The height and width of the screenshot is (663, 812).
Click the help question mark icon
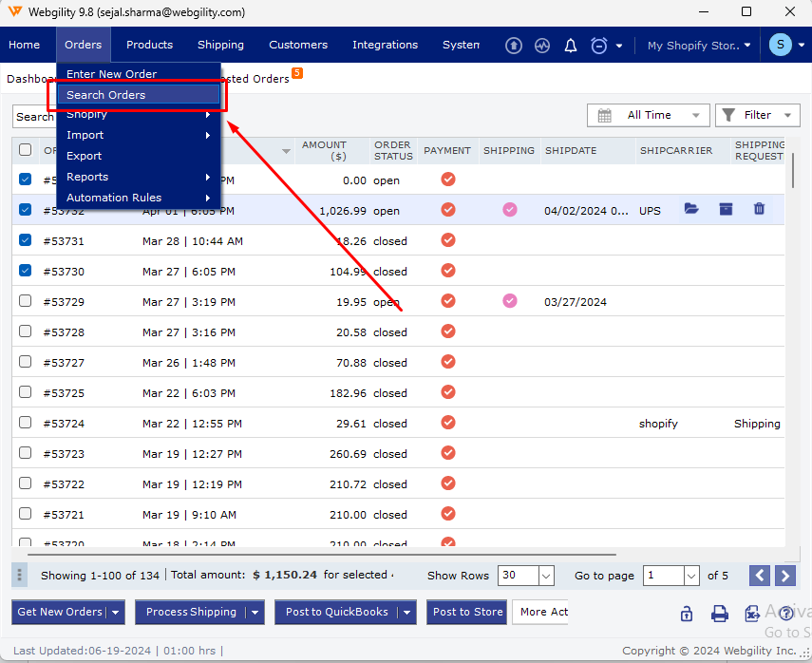point(785,614)
